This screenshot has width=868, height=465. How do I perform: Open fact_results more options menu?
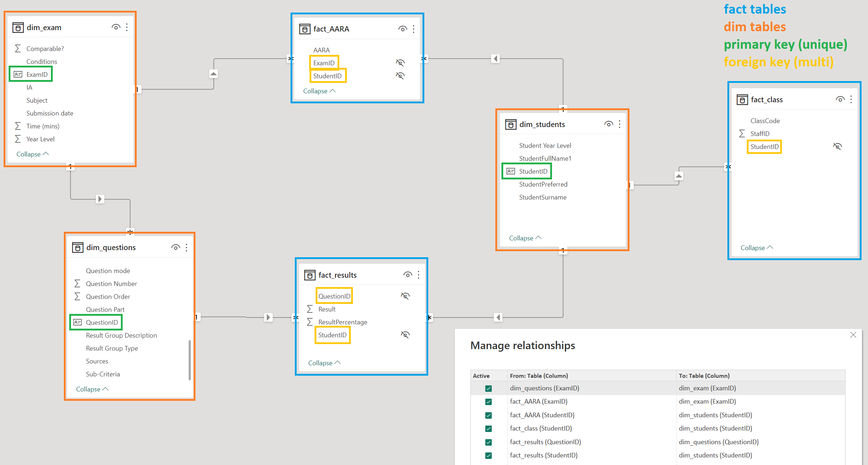pos(419,275)
